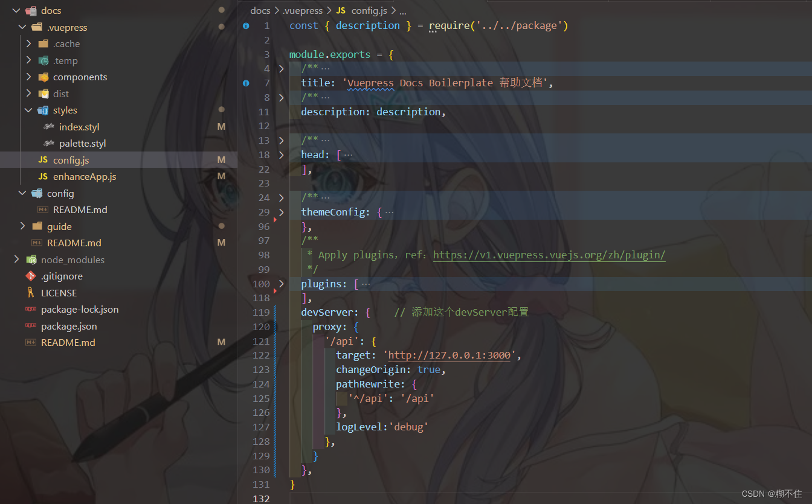This screenshot has width=812, height=504.
Task: Unfold the comment block at line 8
Action: pos(281,97)
